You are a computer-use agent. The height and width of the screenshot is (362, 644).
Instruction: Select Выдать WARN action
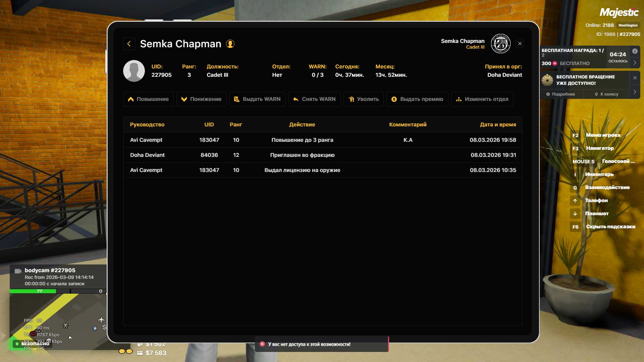257,99
